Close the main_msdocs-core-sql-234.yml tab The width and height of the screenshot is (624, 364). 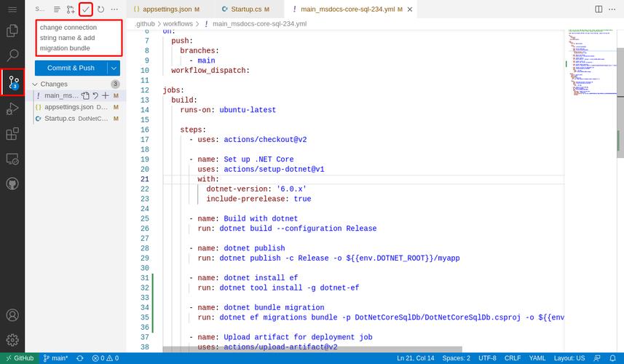coord(410,9)
